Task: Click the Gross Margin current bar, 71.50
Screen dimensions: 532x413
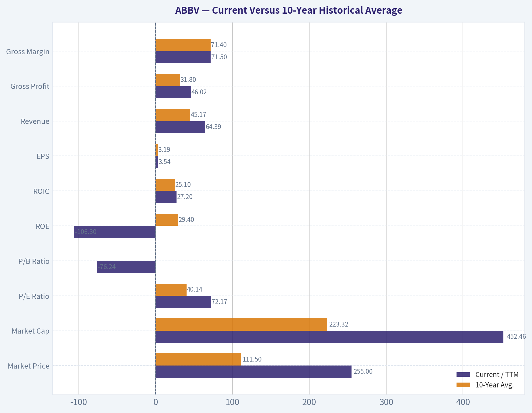Action: (183, 57)
